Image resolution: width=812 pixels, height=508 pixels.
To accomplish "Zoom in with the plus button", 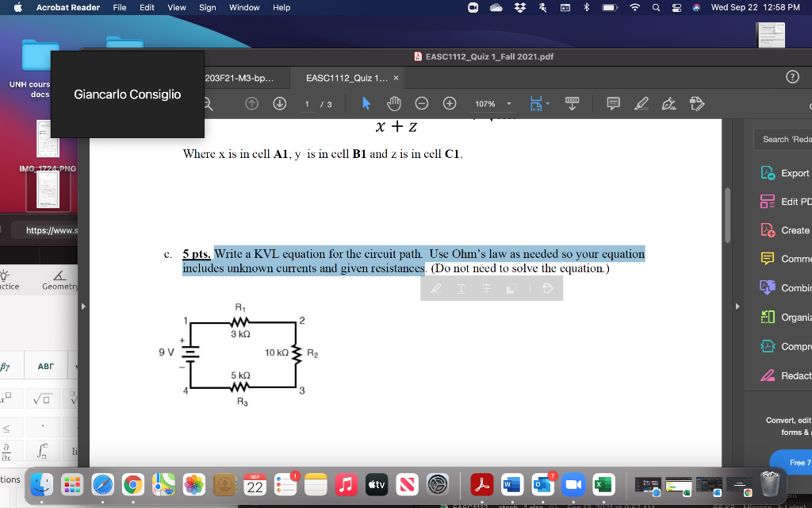I will coord(450,103).
